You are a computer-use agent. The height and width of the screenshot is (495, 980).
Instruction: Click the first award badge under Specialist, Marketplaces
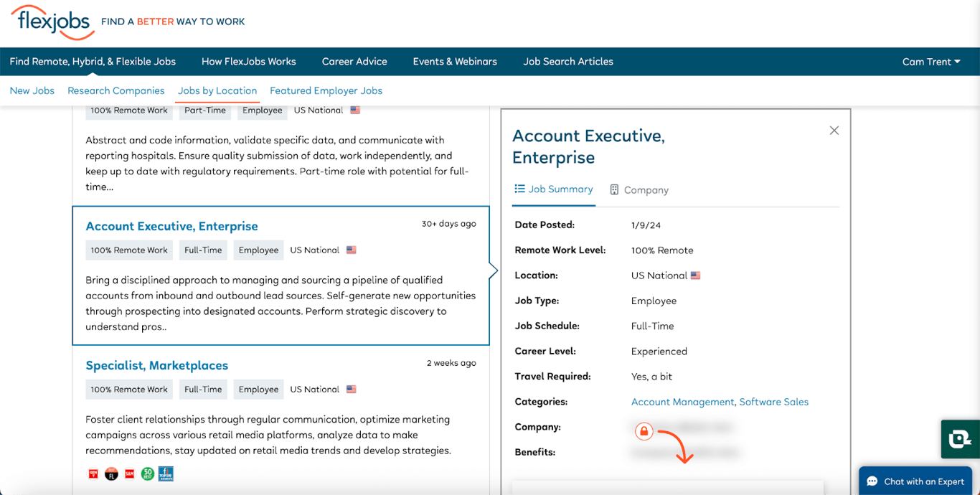93,473
